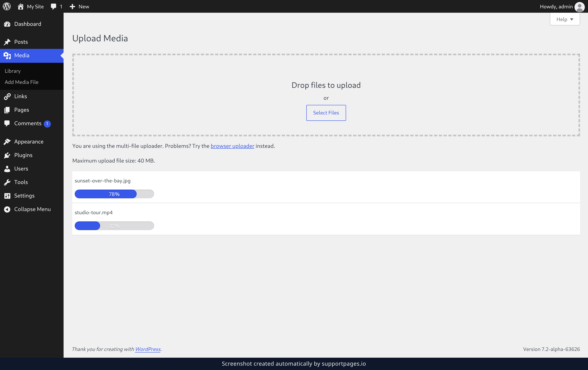
Task: Click the Pages icon in sidebar
Action: [7, 110]
